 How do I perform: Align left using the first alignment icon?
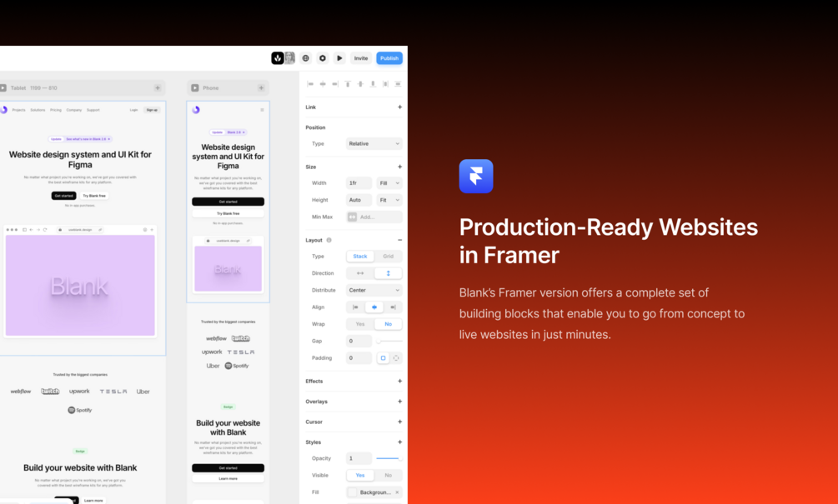pos(310,84)
